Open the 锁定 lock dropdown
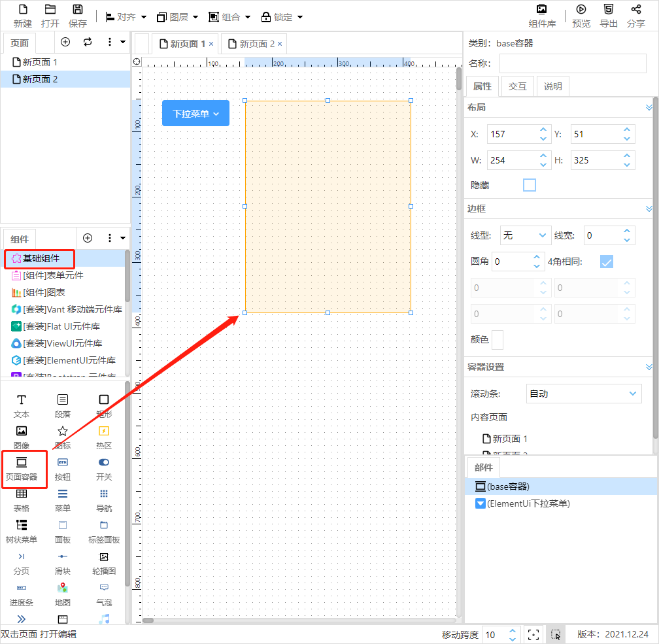This screenshot has height=644, width=659. pyautogui.click(x=282, y=17)
